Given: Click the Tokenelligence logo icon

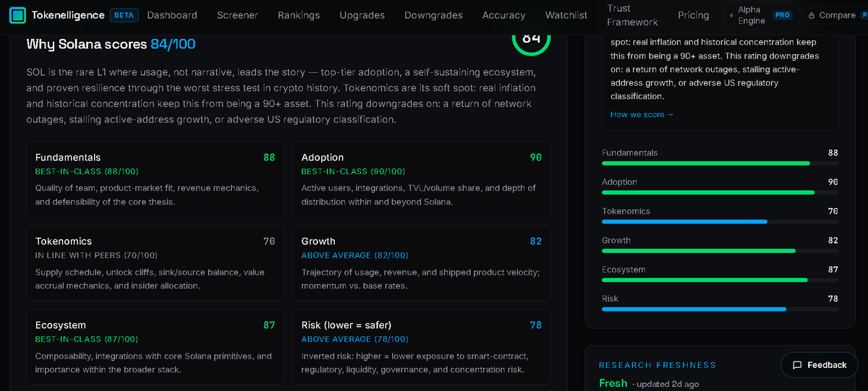Looking at the screenshot, I should pos(17,15).
